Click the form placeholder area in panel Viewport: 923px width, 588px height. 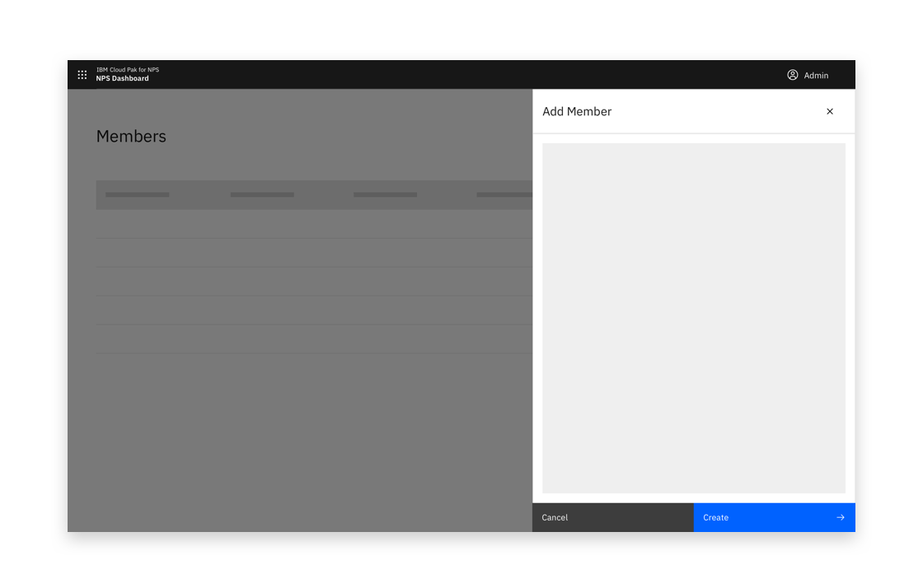tap(694, 317)
